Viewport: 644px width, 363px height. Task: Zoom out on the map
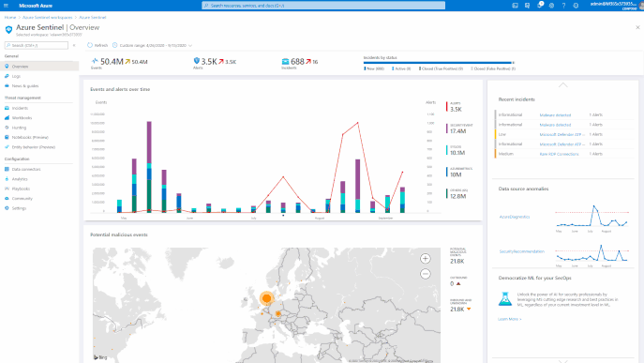pos(425,274)
